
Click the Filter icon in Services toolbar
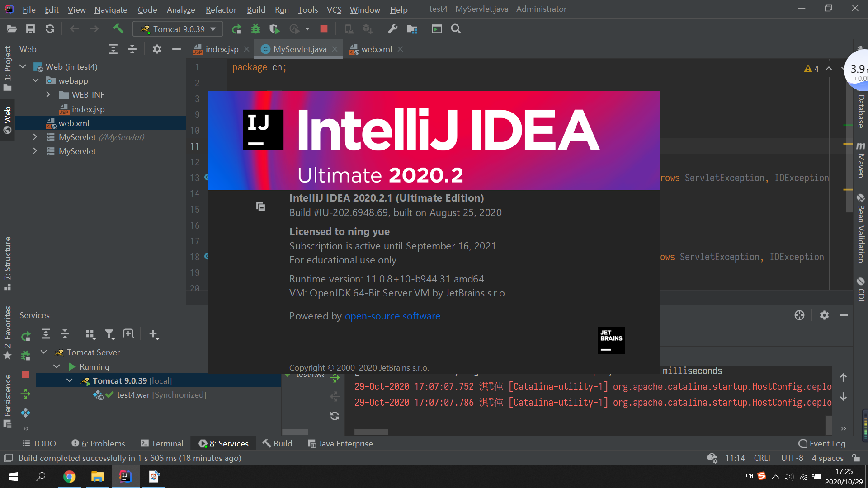point(109,334)
